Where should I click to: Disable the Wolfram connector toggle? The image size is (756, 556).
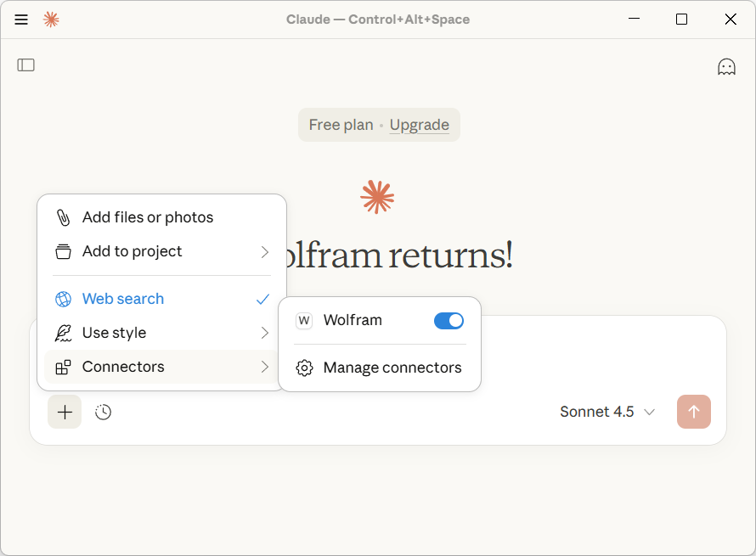449,321
